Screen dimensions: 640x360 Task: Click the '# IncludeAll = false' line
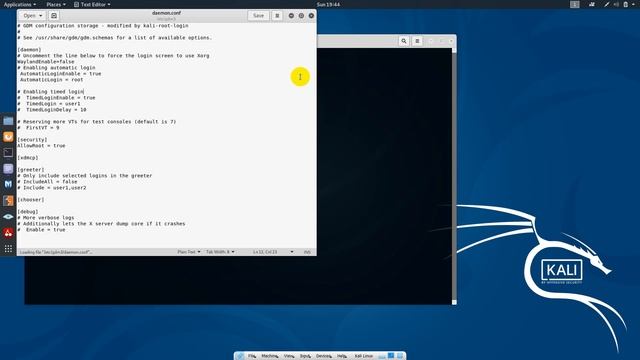(x=47, y=182)
